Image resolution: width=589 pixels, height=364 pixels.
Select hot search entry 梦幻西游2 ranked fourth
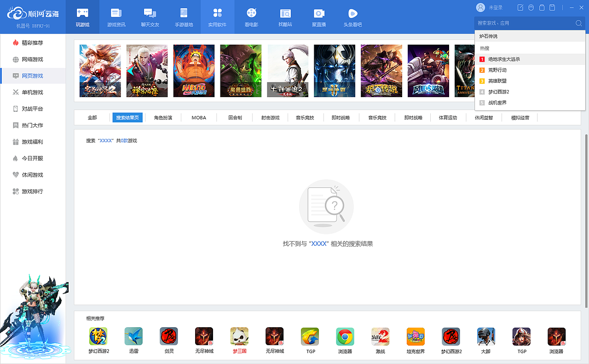click(x=530, y=92)
